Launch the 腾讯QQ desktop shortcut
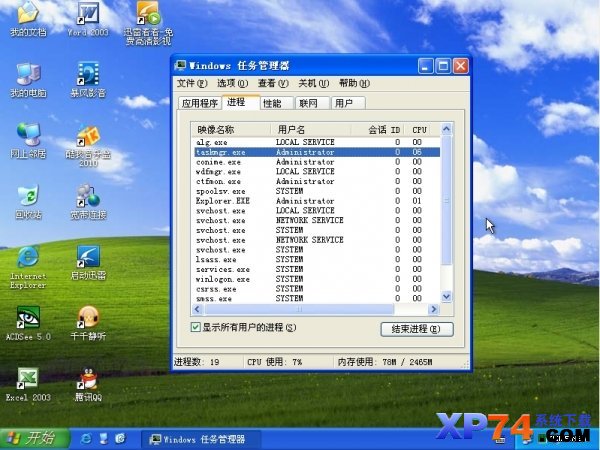The height and width of the screenshot is (450, 600). point(88,385)
